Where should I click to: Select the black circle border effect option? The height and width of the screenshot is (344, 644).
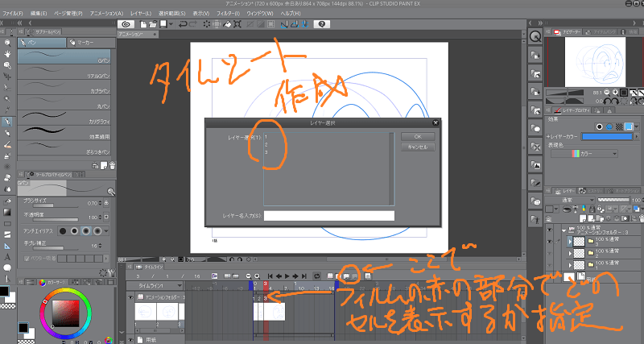599,126
